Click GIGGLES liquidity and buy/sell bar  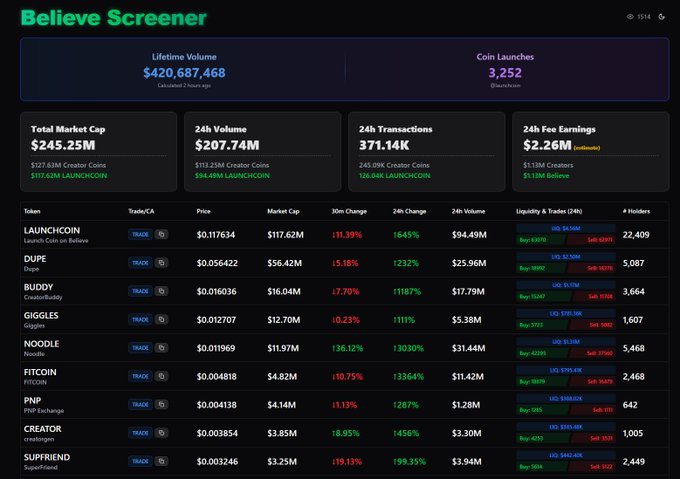(x=566, y=319)
